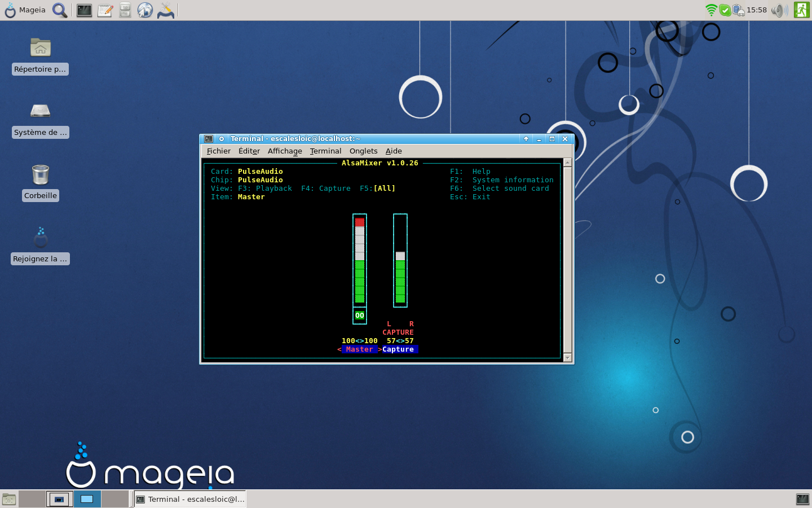The height and width of the screenshot is (508, 812).
Task: Switch to the second workspace with terminal thumbnail
Action: pos(60,499)
